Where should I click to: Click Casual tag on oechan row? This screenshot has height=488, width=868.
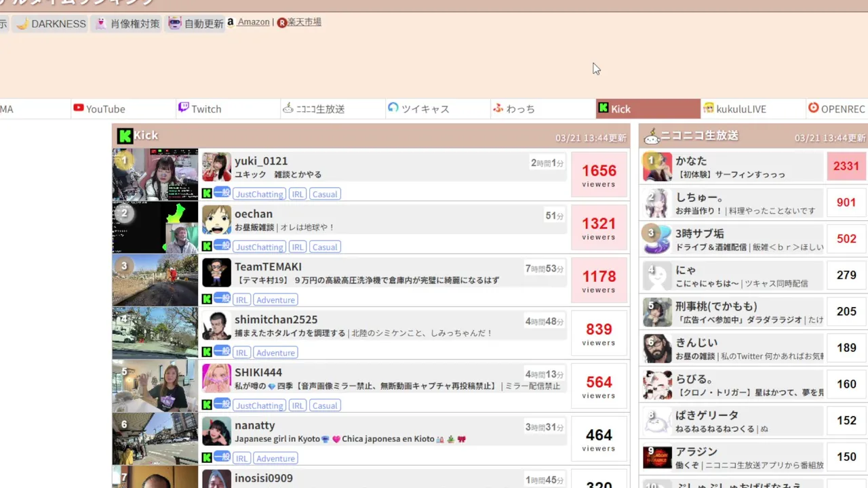(x=325, y=247)
